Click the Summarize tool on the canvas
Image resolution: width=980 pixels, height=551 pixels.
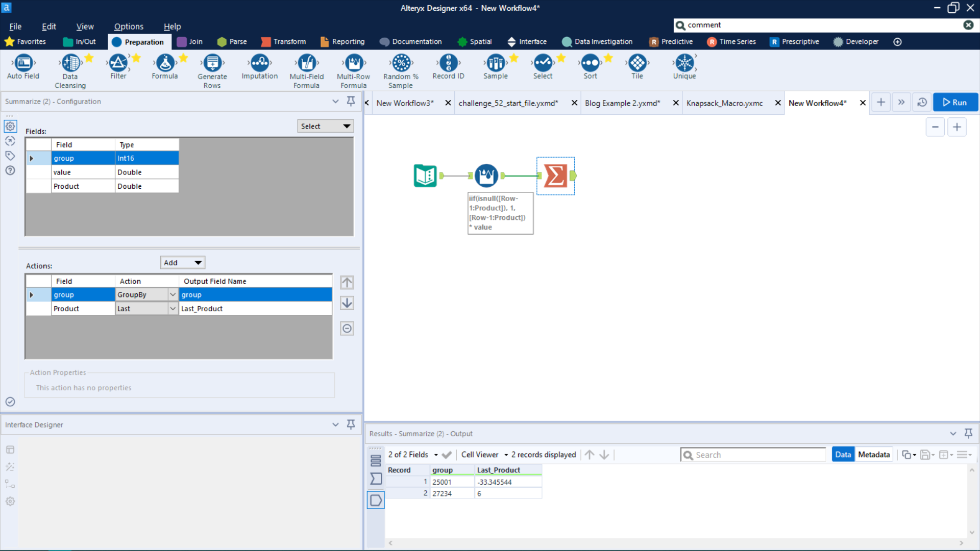click(x=556, y=176)
